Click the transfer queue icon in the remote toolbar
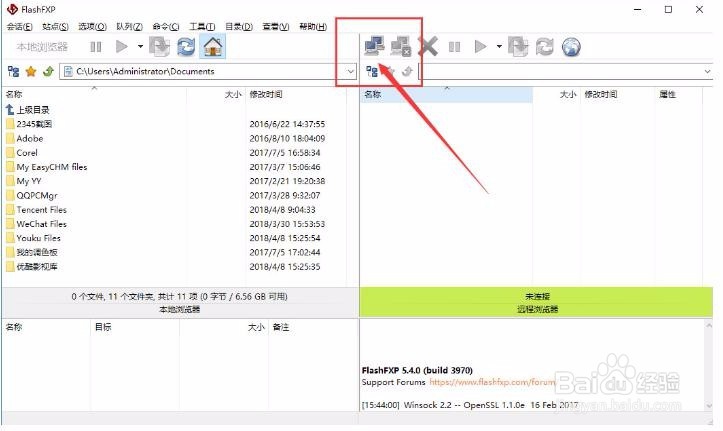The image size is (723, 431). [518, 47]
